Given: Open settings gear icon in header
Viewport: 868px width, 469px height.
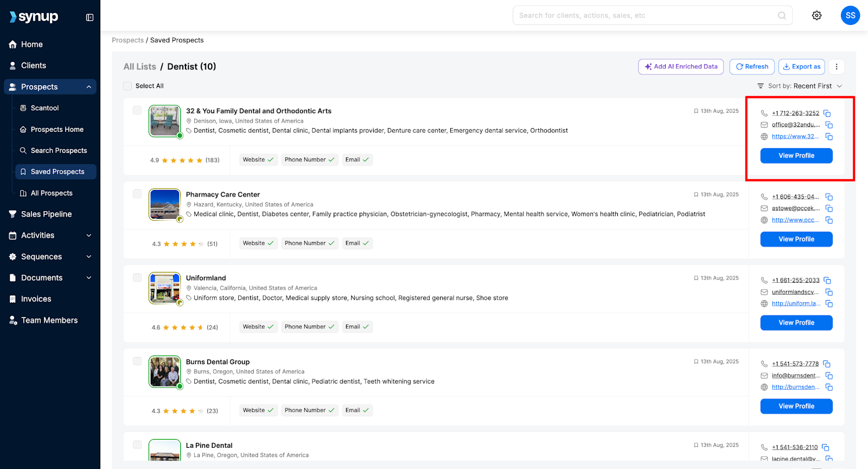Looking at the screenshot, I should pos(816,16).
